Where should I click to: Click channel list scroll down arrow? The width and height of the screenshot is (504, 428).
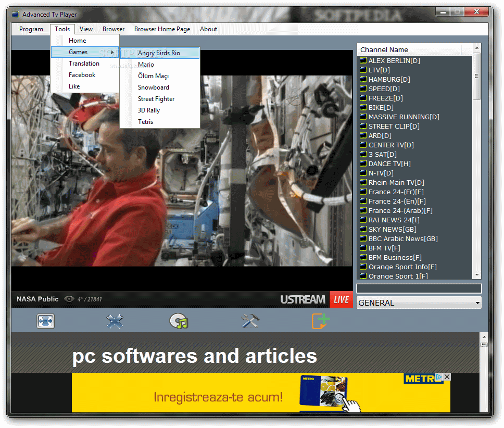pos(477,275)
